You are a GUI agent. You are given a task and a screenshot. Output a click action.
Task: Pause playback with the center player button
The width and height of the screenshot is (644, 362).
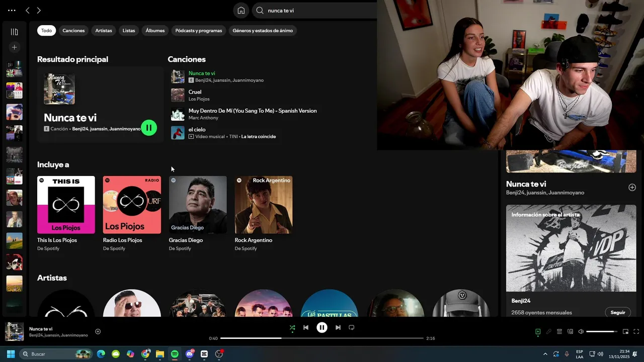321,327
